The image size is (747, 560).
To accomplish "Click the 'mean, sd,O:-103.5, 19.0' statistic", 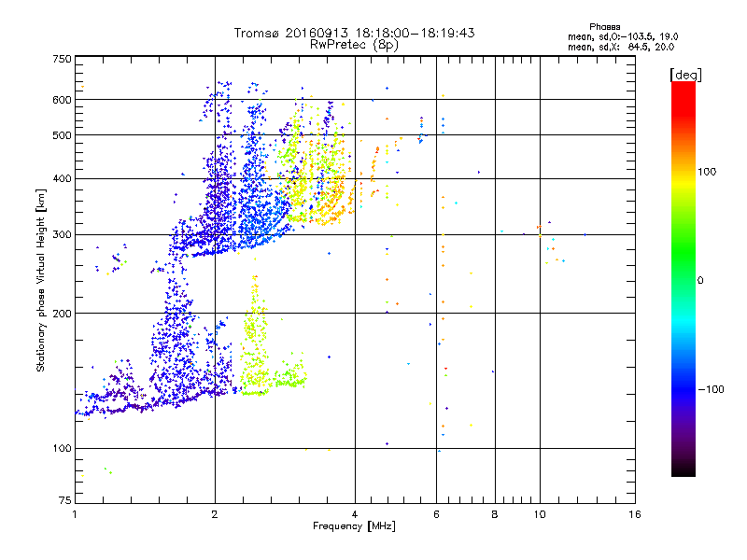I will point(623,36).
